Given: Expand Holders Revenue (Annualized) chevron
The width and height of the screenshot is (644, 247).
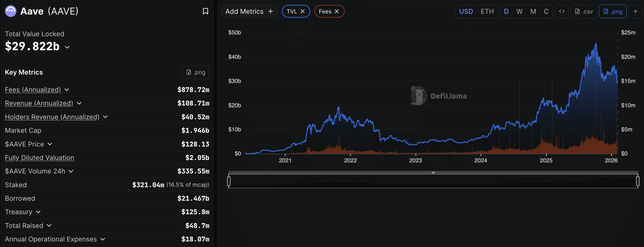Looking at the screenshot, I should (x=105, y=117).
